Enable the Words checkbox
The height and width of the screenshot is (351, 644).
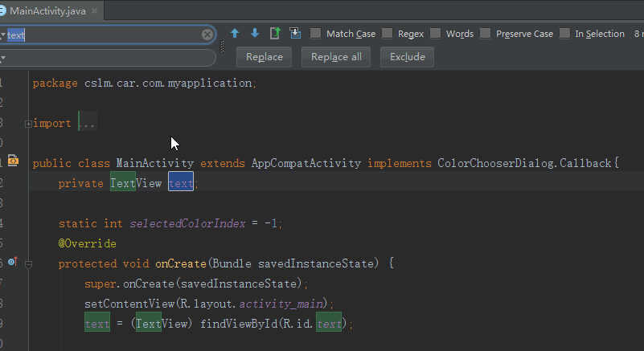coord(435,33)
